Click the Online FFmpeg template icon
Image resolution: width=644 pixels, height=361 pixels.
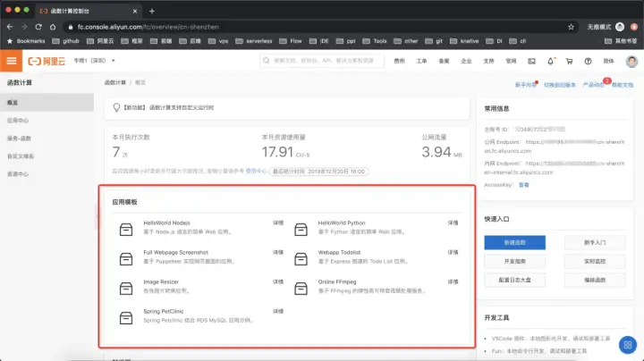coord(301,289)
